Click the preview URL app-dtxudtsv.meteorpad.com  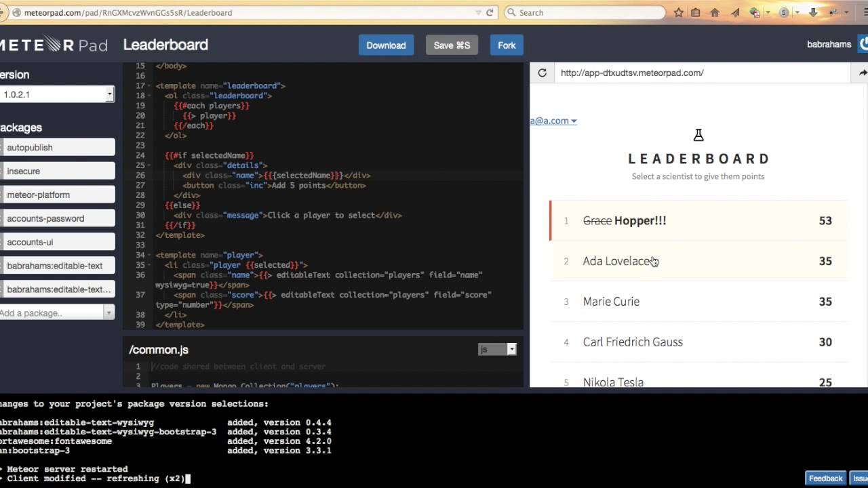[x=632, y=73]
